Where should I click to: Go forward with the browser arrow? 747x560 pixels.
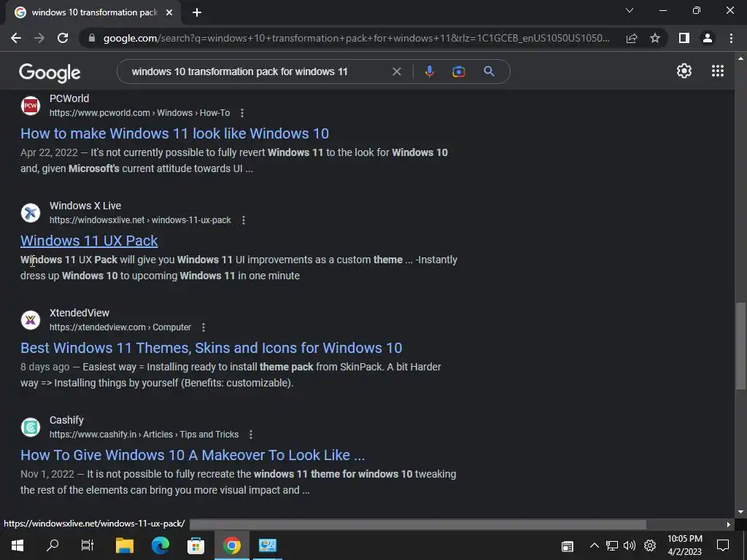39,38
